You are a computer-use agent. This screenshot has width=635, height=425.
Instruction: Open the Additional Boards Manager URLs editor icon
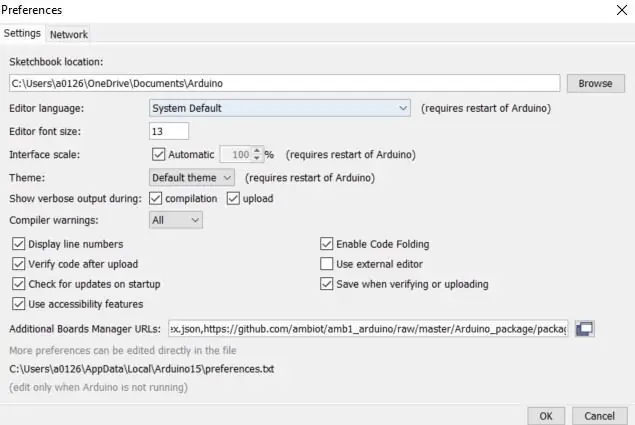coord(584,329)
